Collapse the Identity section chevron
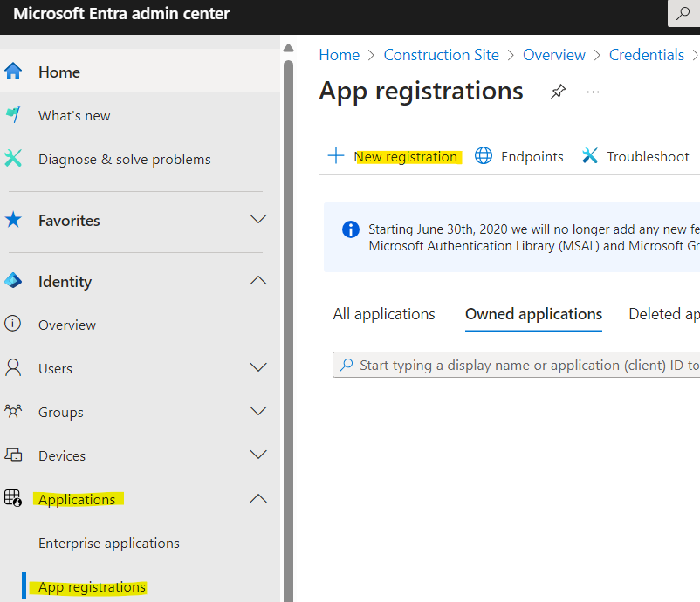 (258, 281)
